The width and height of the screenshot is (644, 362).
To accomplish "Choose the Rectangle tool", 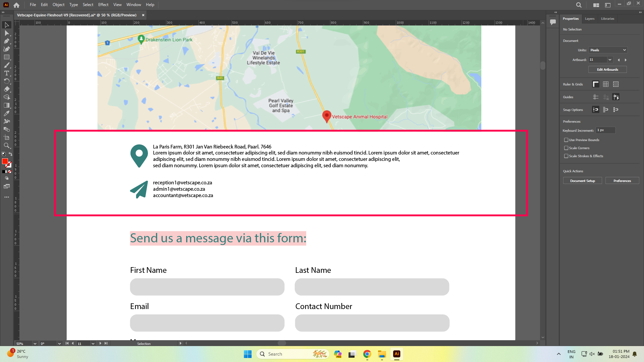I will tap(6, 57).
